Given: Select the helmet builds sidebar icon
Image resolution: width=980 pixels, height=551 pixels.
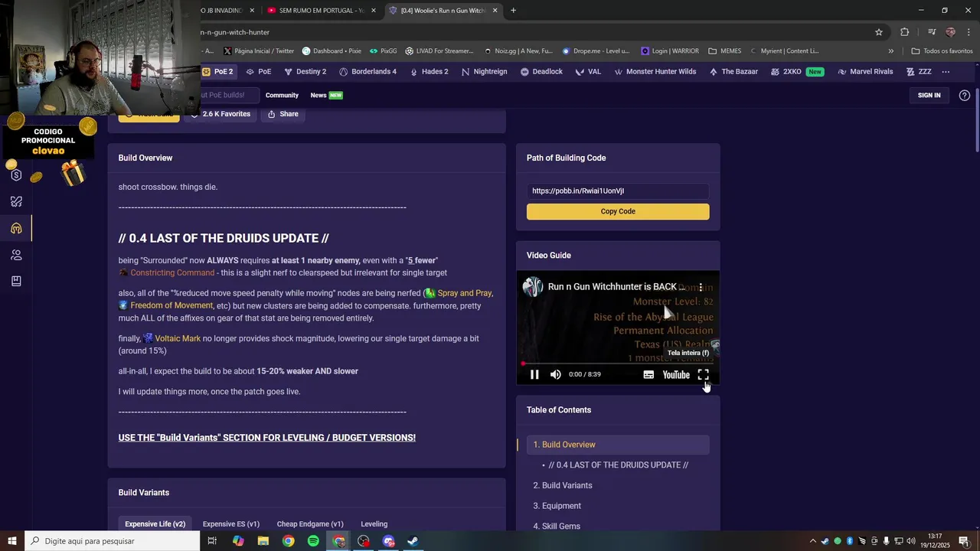Looking at the screenshot, I should coord(16,228).
